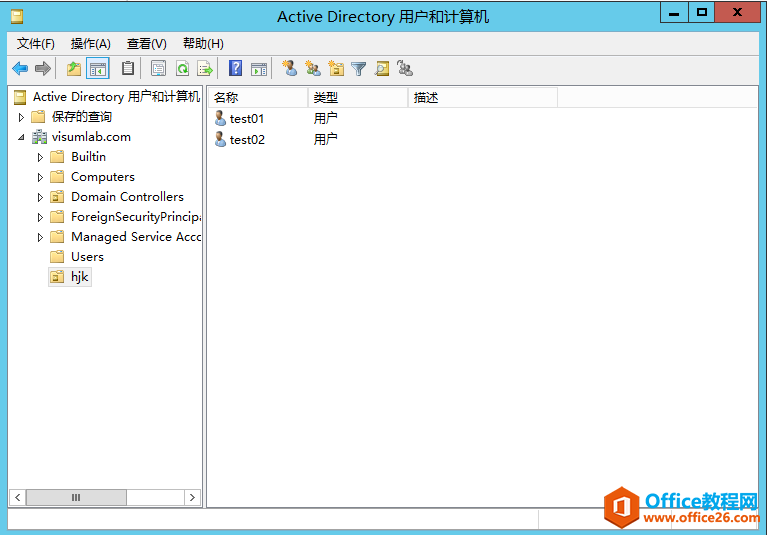Click test02 user icon in list

tap(220, 139)
